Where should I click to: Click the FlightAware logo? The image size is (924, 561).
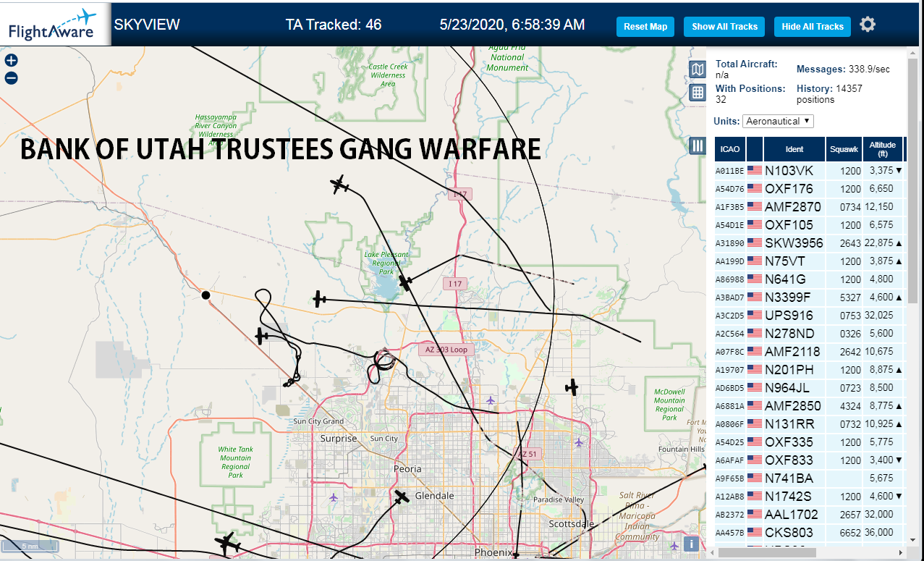coord(56,25)
